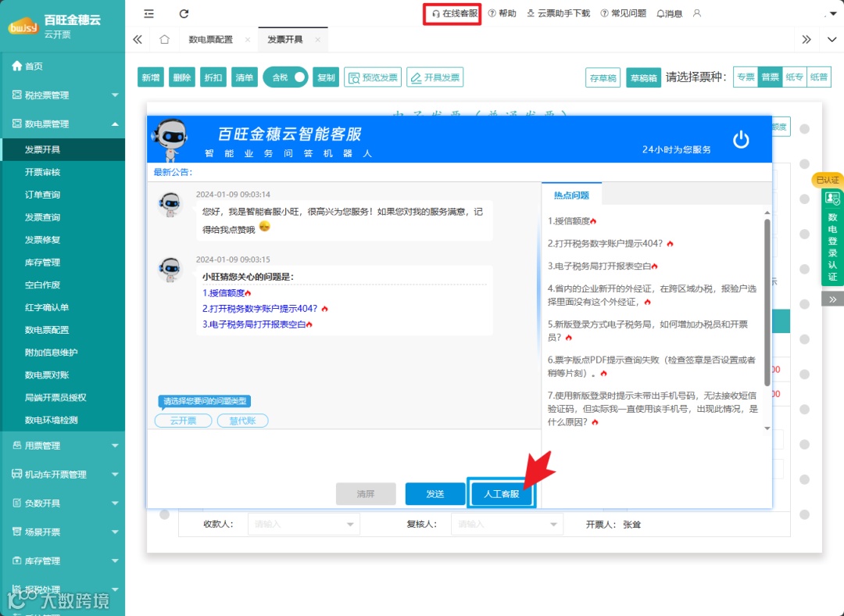Open suggested question 2.打开税务数字账户提示404 in chat

point(265,309)
